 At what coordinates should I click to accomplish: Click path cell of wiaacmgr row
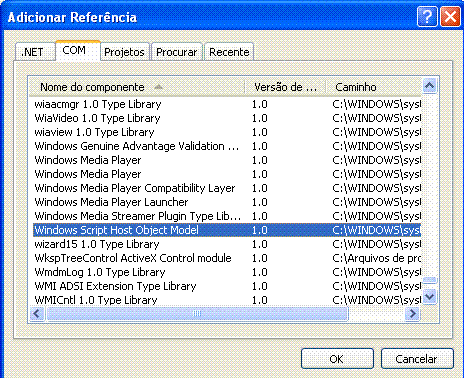pyautogui.click(x=377, y=104)
